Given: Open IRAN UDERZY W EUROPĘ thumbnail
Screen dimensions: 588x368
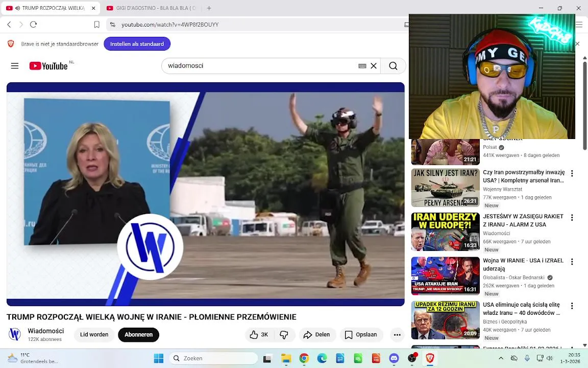Looking at the screenshot, I should click(x=445, y=232).
